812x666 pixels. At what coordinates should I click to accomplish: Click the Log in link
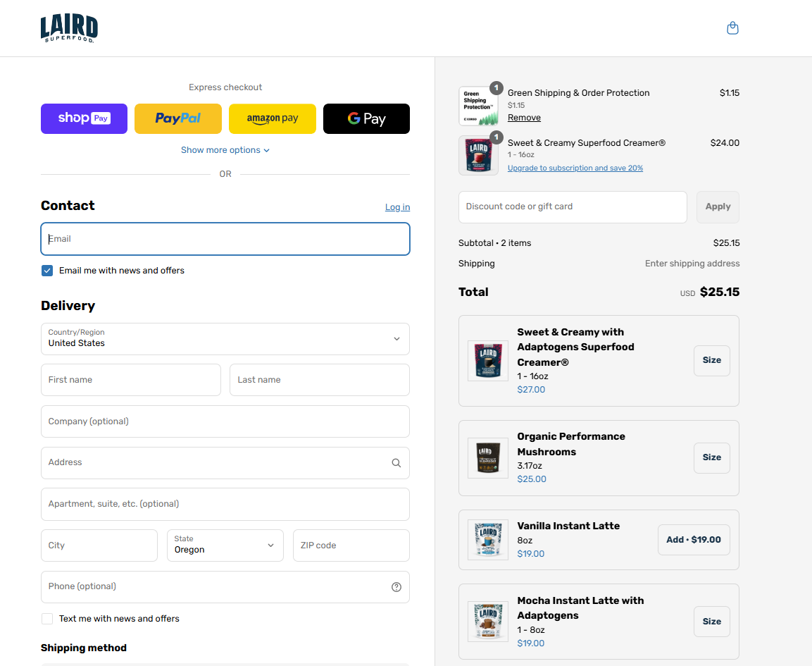pyautogui.click(x=397, y=206)
